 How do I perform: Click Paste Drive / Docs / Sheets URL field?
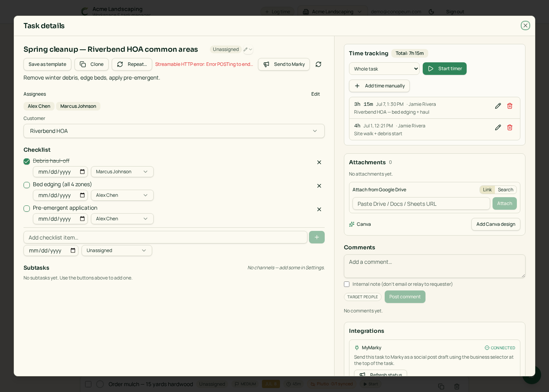click(x=421, y=203)
